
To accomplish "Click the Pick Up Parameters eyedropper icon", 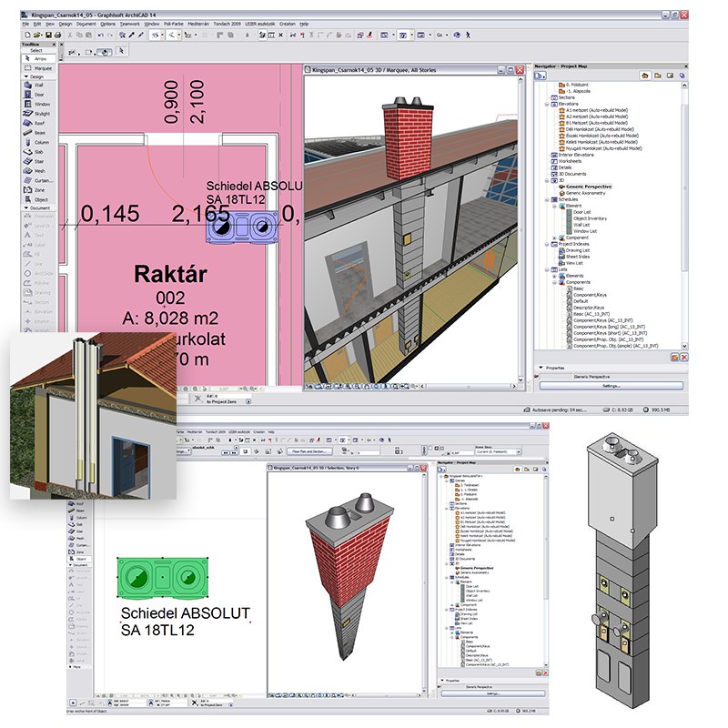I will tap(132, 35).
